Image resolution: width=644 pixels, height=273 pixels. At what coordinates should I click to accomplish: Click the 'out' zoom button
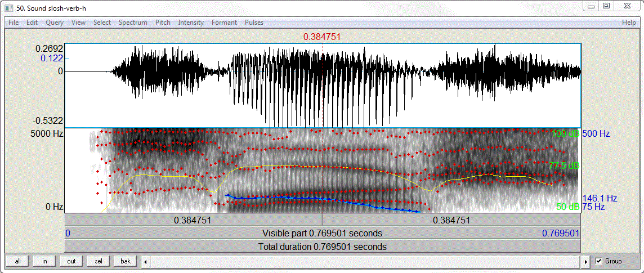(71, 261)
